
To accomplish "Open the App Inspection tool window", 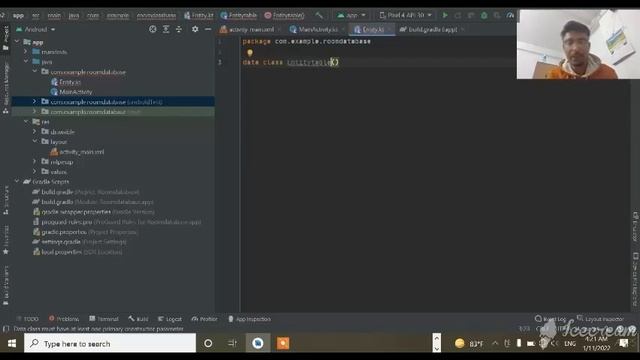I will [249, 319].
